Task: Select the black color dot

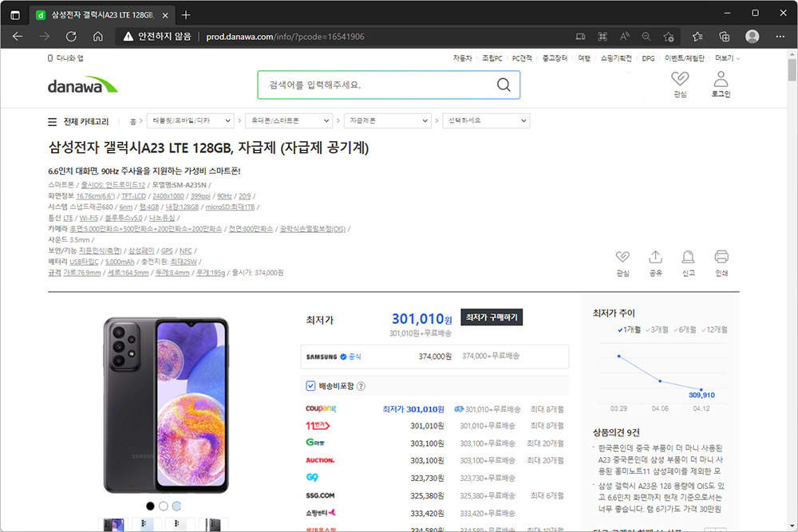Action: [x=150, y=506]
